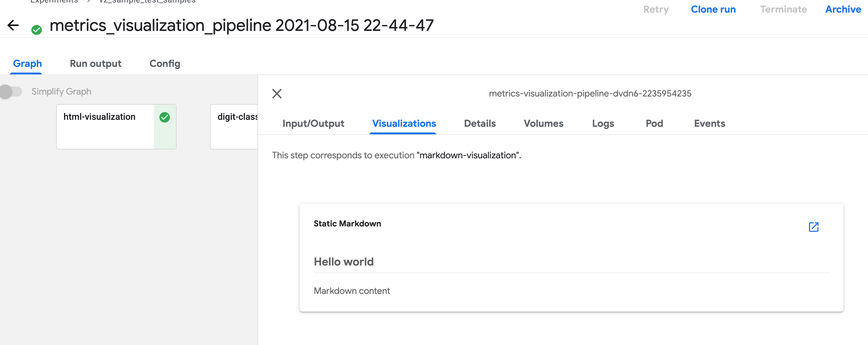This screenshot has width=868, height=345.
Task: Click the Experiments breadcrumb link
Action: (54, 1)
